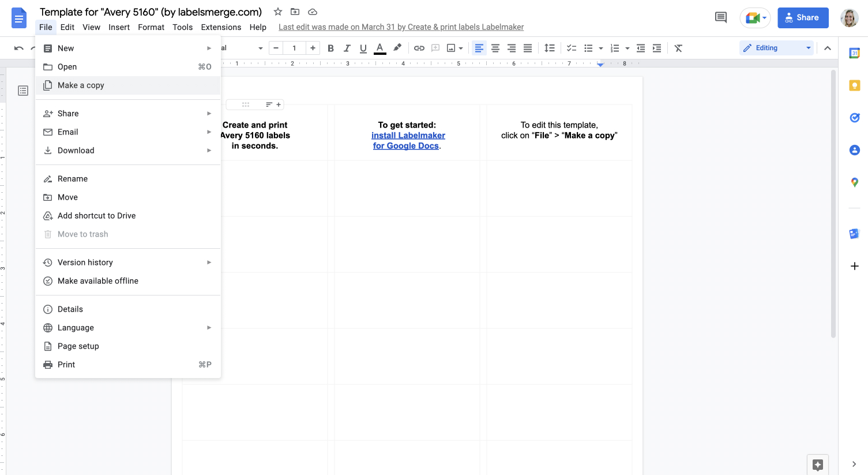Select Open from File menu
Viewport: 868px width, 475px height.
[x=128, y=67]
